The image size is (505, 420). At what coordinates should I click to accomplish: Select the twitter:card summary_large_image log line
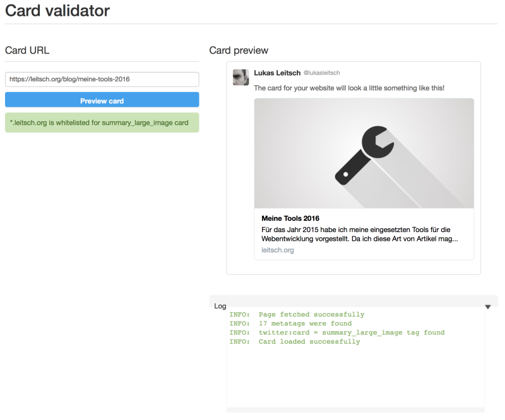pos(336,332)
